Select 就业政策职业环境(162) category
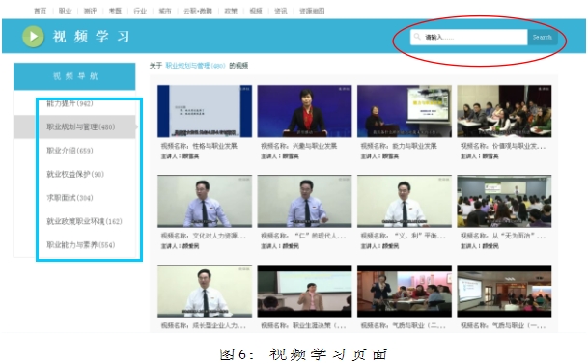The width and height of the screenshot is (588, 364). tap(84, 221)
